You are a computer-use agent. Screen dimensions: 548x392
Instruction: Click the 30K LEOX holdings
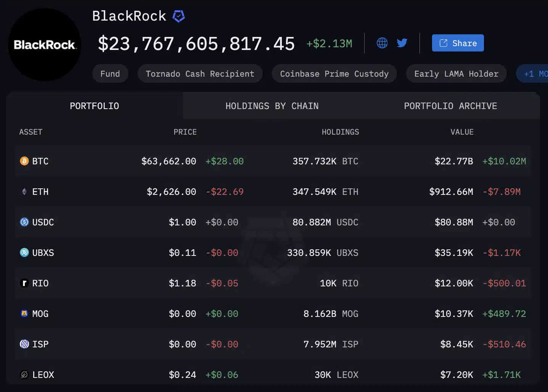coord(336,375)
